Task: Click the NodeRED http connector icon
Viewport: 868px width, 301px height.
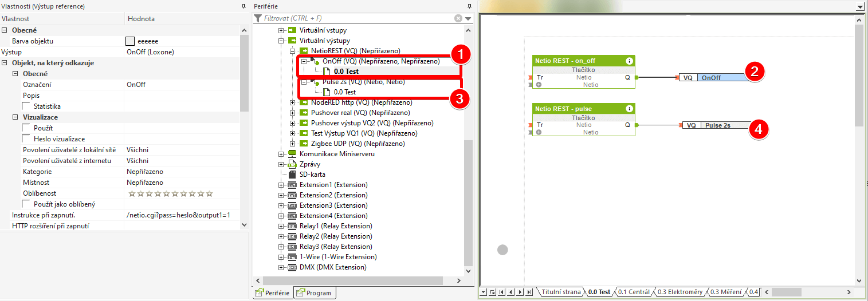Action: coord(304,102)
